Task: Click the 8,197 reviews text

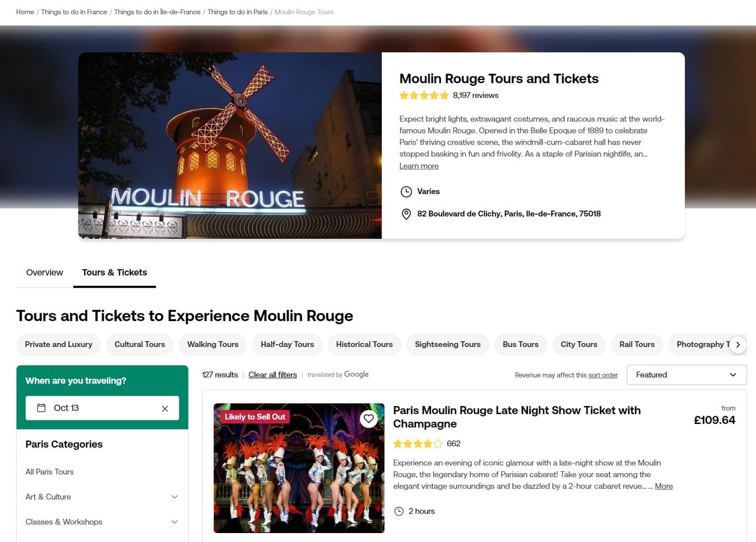Action: [x=476, y=95]
